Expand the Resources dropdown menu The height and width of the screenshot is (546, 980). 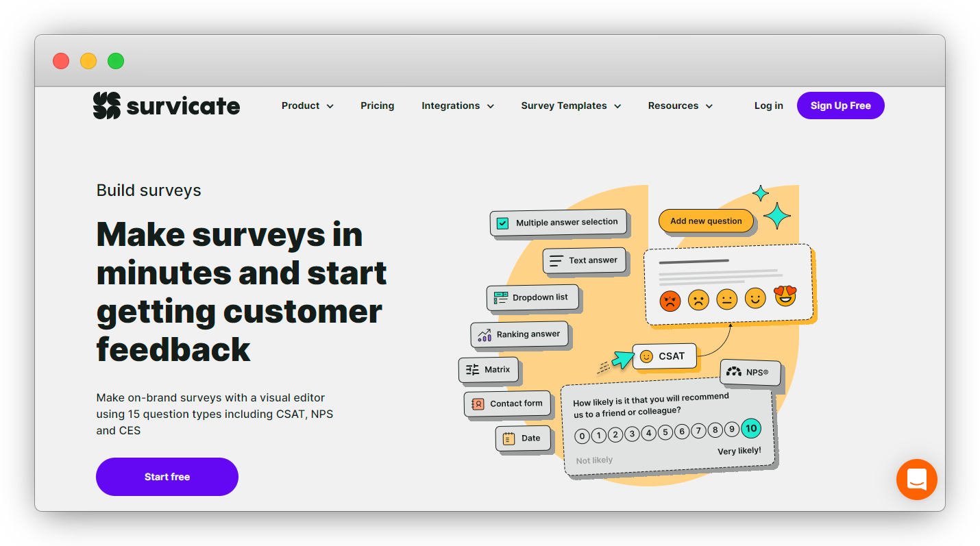click(x=680, y=106)
